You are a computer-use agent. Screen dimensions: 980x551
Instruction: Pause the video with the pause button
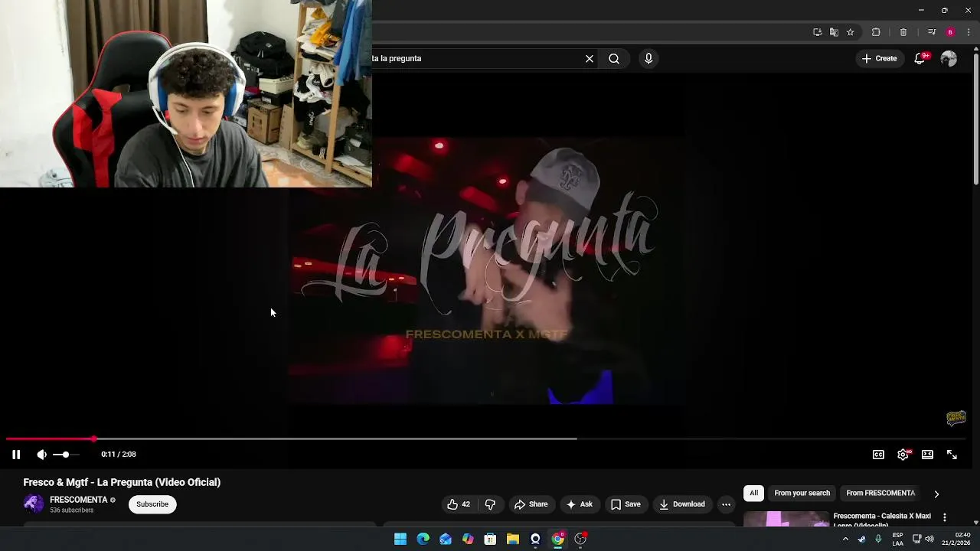point(16,455)
